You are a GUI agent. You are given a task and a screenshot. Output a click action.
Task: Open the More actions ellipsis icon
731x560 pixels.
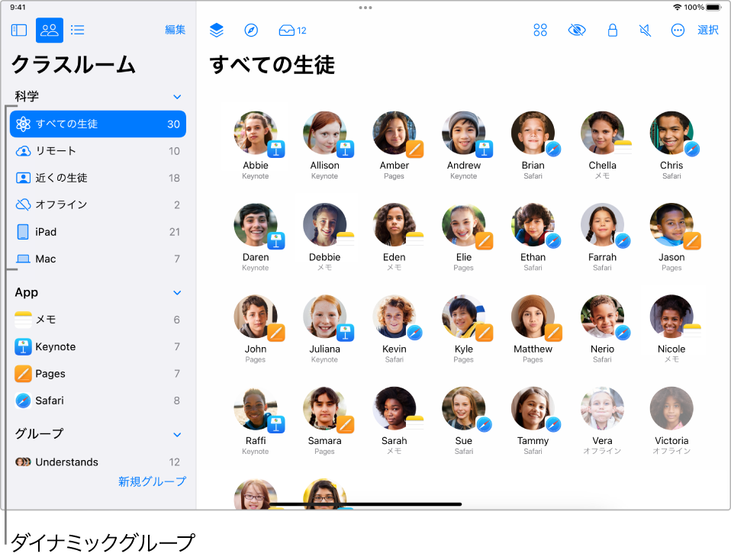point(678,30)
